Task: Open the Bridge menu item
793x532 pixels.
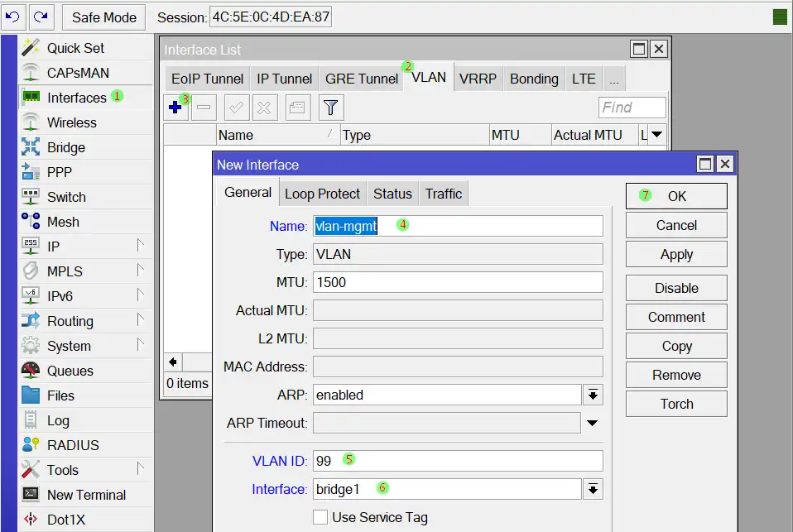Action: tap(65, 147)
